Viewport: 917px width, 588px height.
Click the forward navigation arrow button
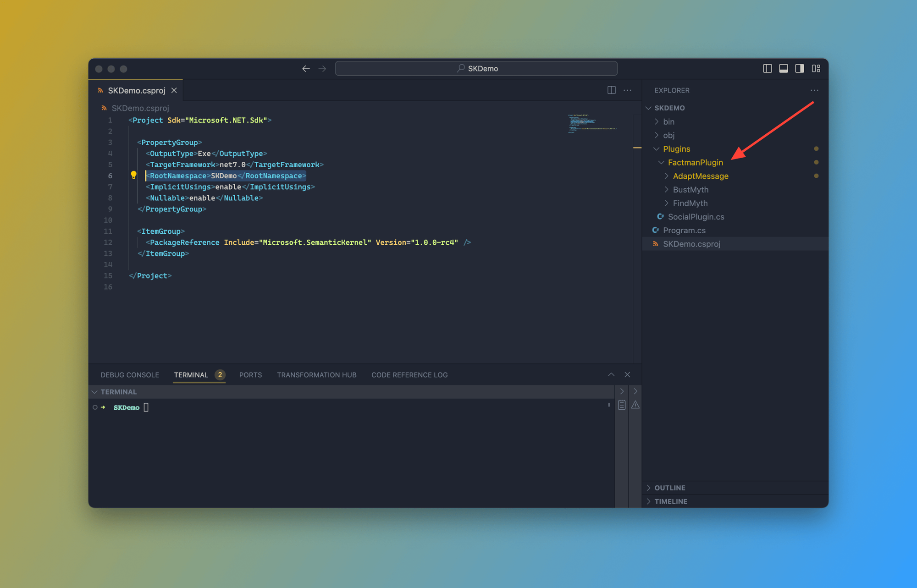pyautogui.click(x=321, y=69)
